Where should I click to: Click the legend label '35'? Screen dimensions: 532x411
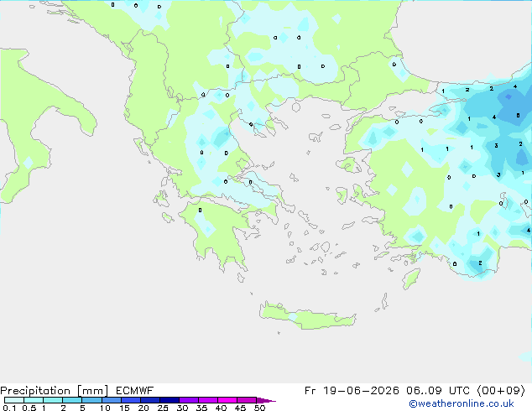[x=201, y=408]
